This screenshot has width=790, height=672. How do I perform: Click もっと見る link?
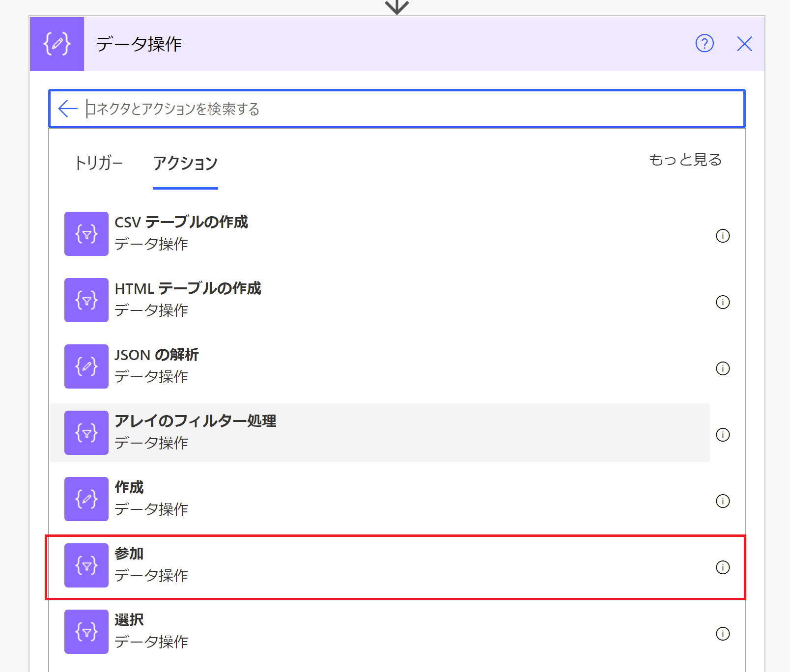685,160
